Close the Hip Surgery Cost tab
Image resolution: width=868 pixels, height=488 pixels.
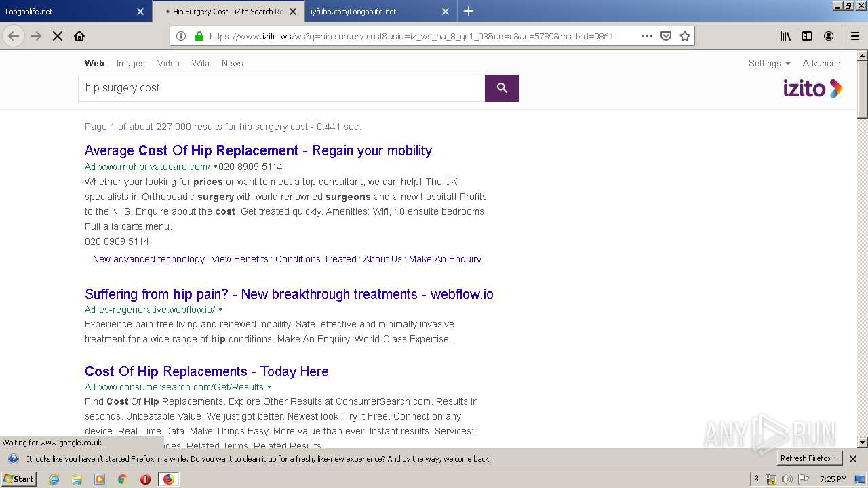(293, 12)
